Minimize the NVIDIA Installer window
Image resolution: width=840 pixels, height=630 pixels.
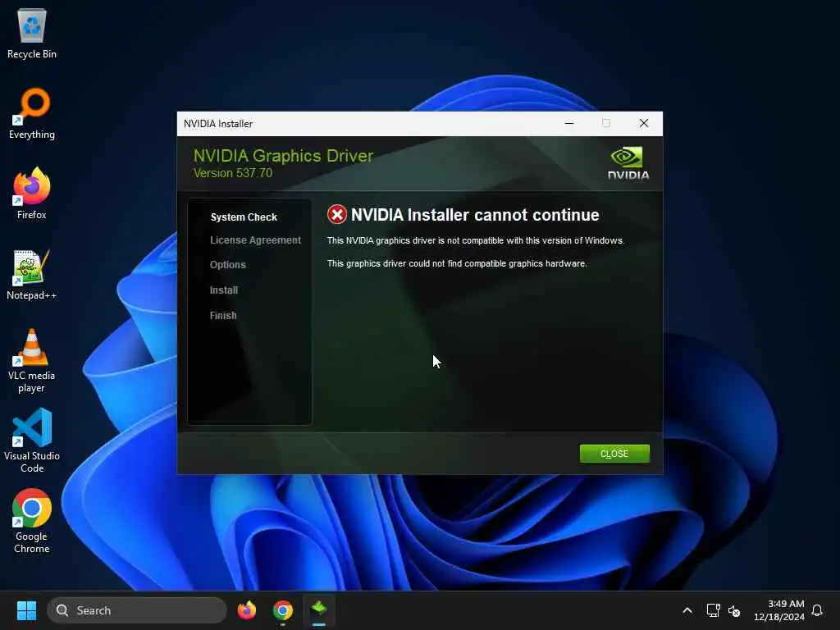(569, 123)
